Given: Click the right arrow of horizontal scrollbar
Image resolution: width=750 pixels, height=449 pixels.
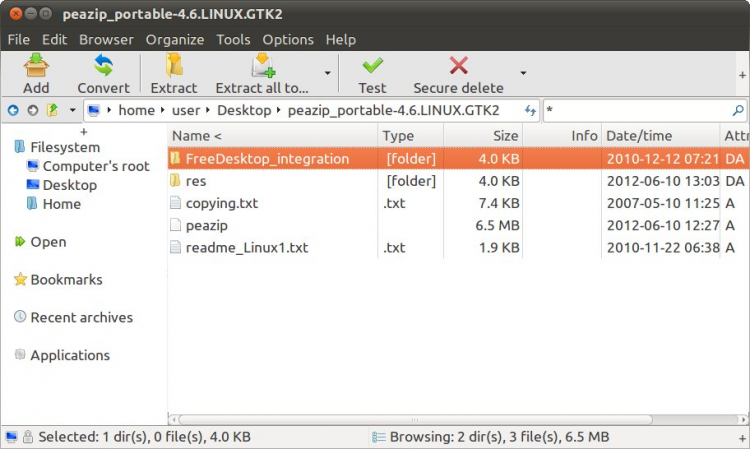Looking at the screenshot, I should 744,419.
